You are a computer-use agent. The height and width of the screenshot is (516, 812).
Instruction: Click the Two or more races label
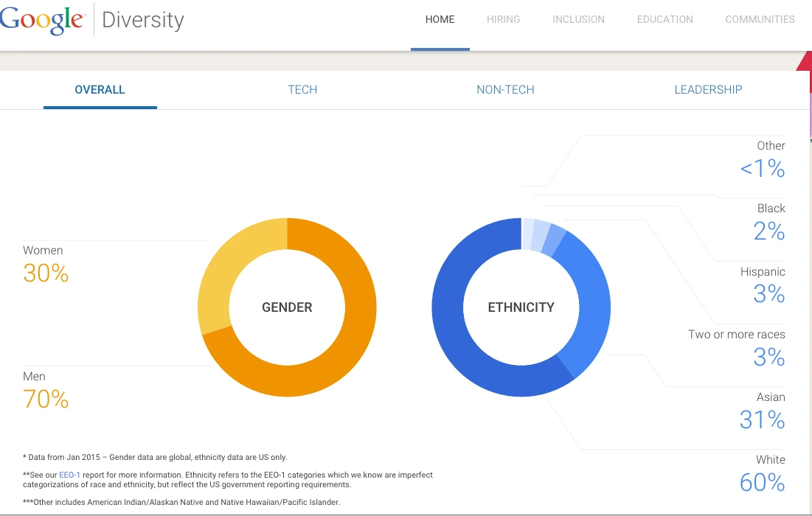pyautogui.click(x=736, y=335)
